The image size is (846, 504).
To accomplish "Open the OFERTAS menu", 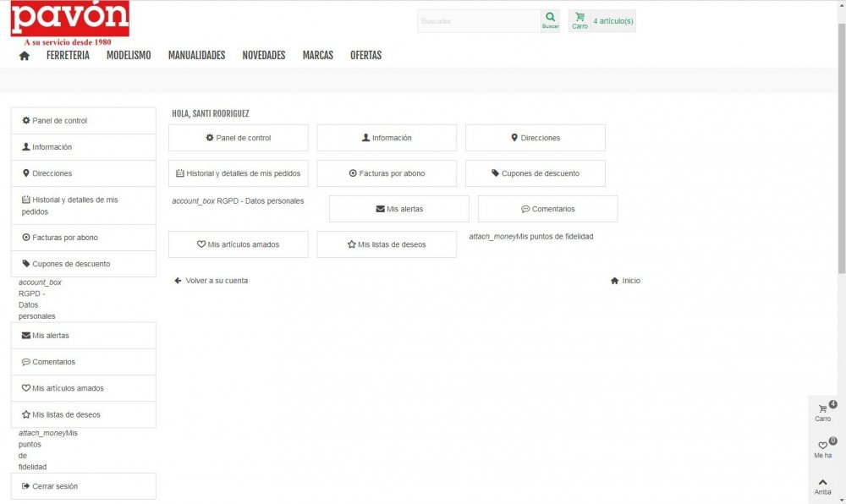I will click(x=365, y=55).
